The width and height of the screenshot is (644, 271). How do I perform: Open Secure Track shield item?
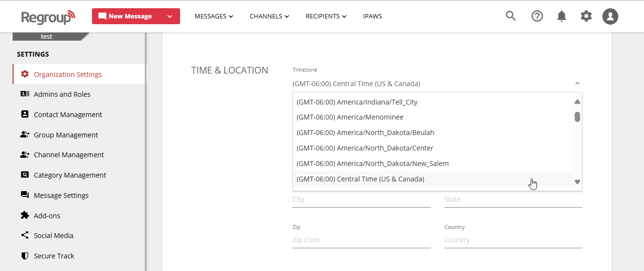click(x=54, y=256)
